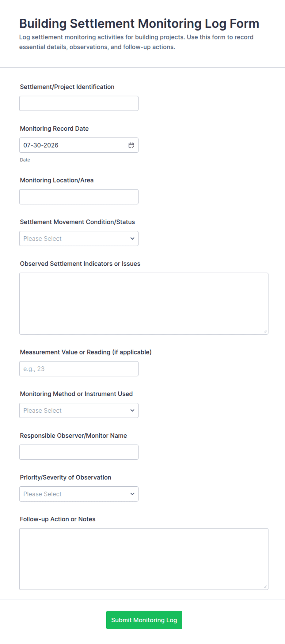This screenshot has width=285, height=644.
Task: Click the Settlement/Project Identification field
Action: point(79,103)
